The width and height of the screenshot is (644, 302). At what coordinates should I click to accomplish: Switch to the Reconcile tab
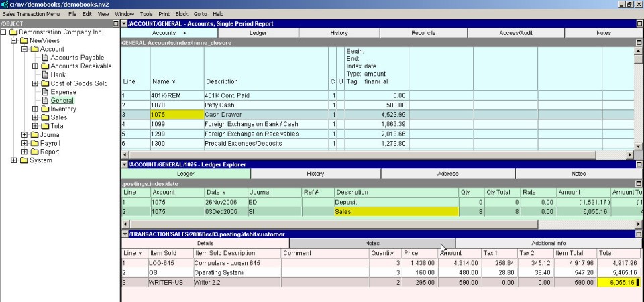(423, 32)
